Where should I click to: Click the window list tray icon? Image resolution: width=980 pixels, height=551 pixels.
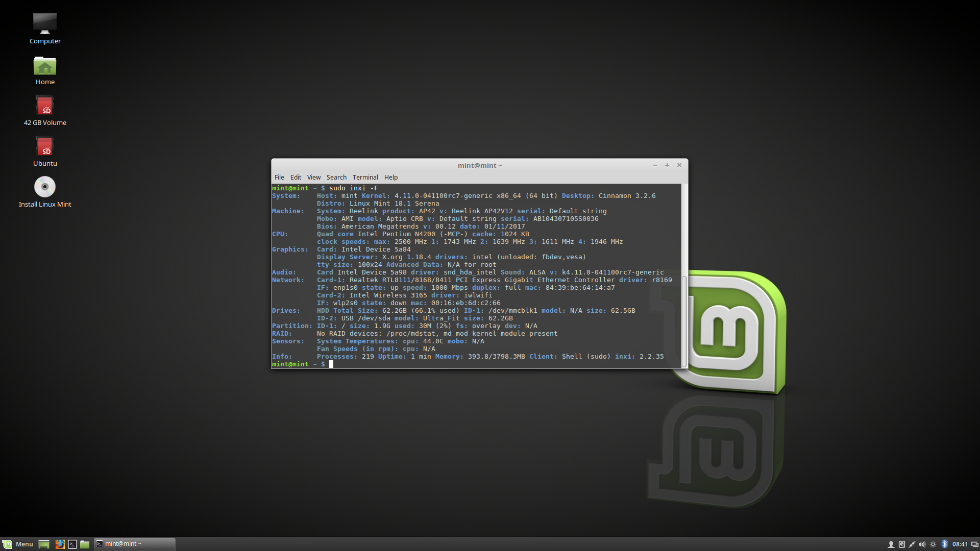(x=974, y=544)
